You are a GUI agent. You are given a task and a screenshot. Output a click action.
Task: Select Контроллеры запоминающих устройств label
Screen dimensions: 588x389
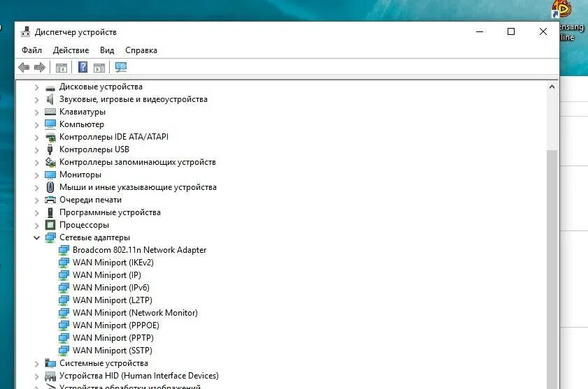point(138,162)
